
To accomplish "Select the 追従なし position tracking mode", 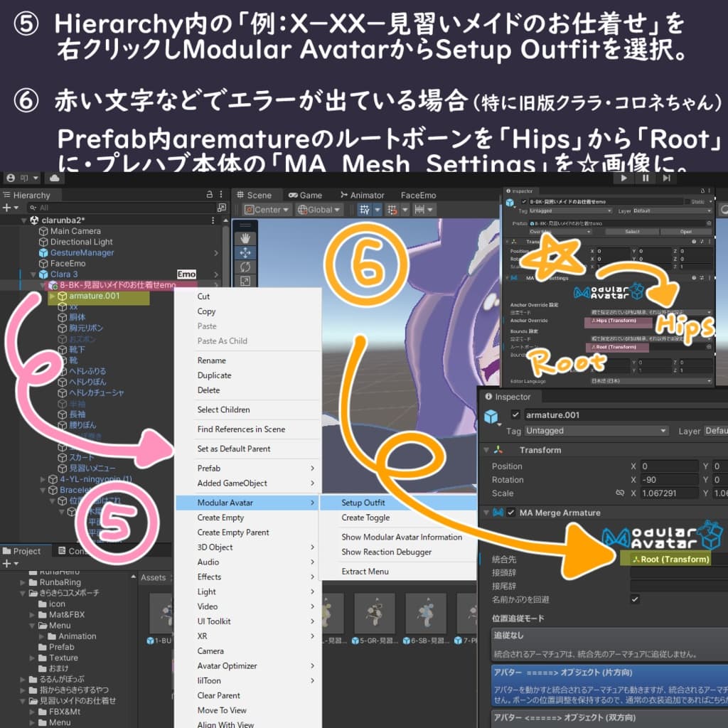I will click(609, 643).
